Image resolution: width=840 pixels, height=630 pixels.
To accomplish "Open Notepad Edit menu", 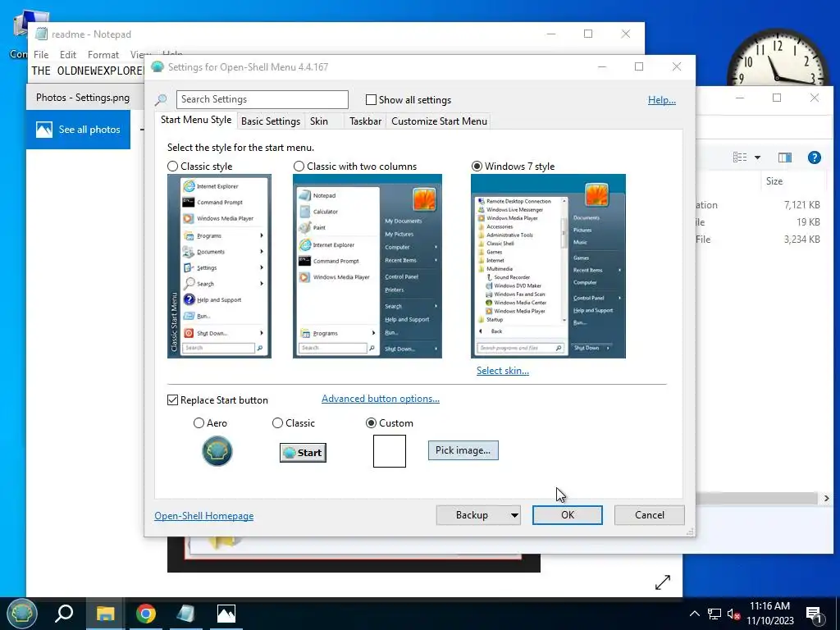I will [67, 55].
